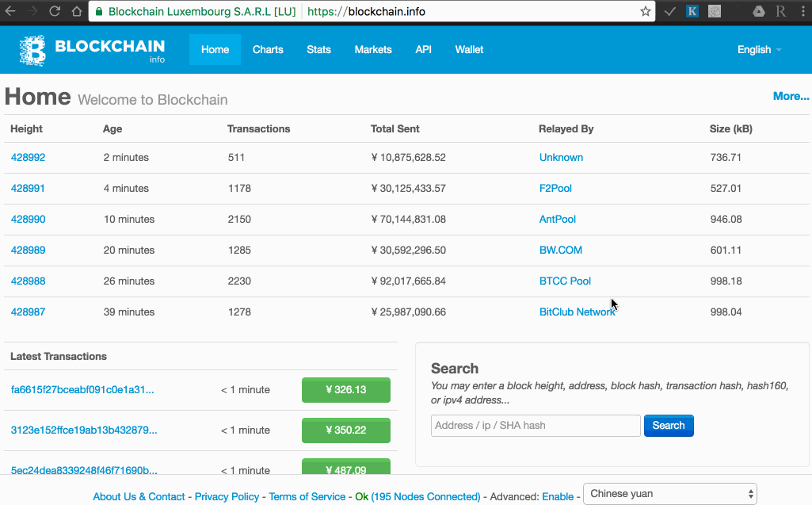Click the 2150 transactions cell
Image resolution: width=812 pixels, height=505 pixels.
pos(239,220)
